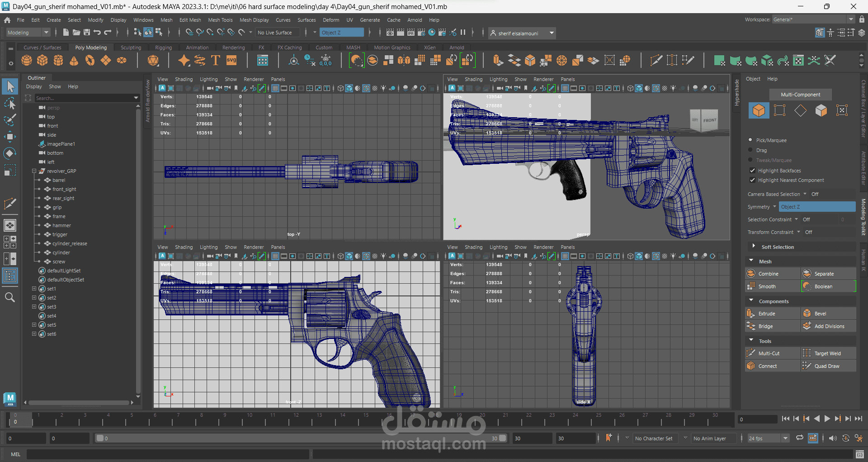This screenshot has width=868, height=462.
Task: Select the Move tool in the toolbox
Action: (x=10, y=137)
